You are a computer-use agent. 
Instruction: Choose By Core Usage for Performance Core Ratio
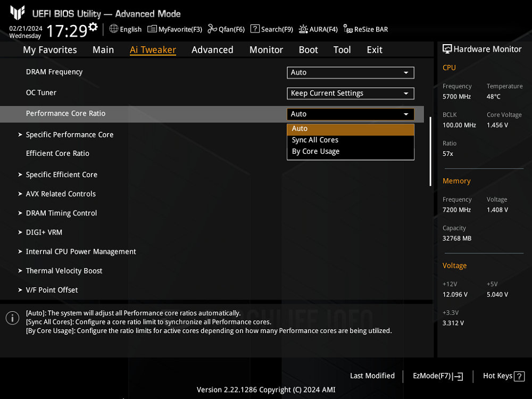314,151
